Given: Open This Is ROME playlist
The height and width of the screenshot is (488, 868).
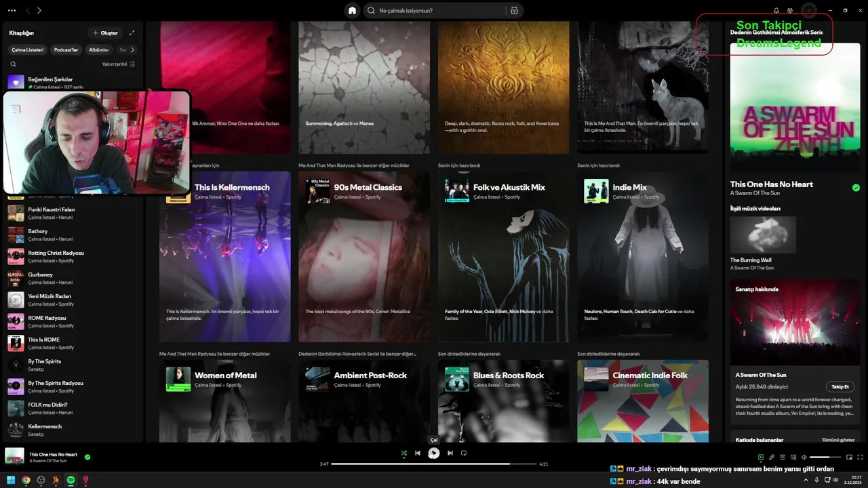Looking at the screenshot, I should point(73,343).
